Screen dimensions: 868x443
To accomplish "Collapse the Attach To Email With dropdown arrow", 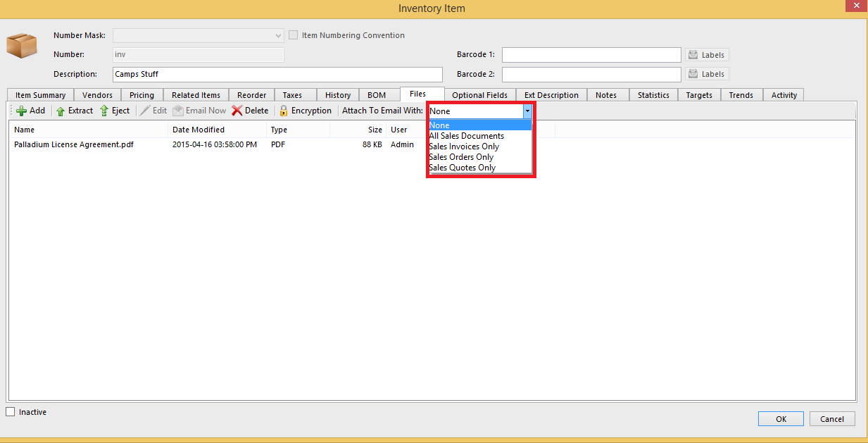I will tap(527, 111).
